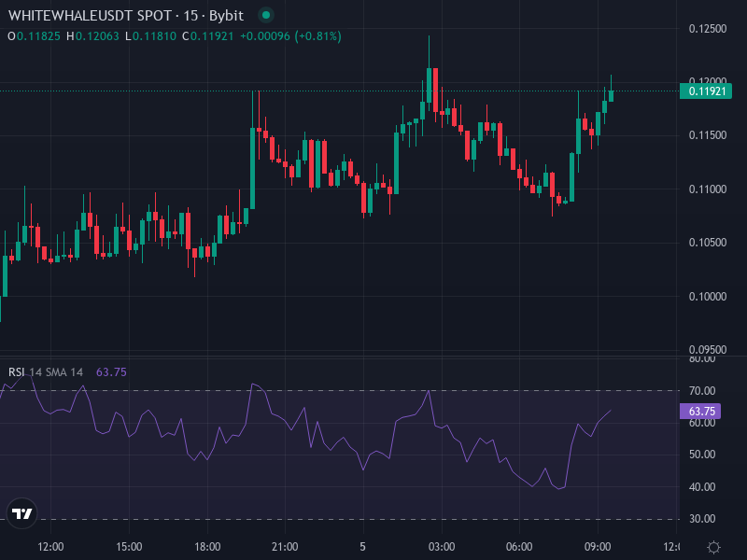747x560 pixels.
Task: Click the TradingView logo
Action: 21,512
